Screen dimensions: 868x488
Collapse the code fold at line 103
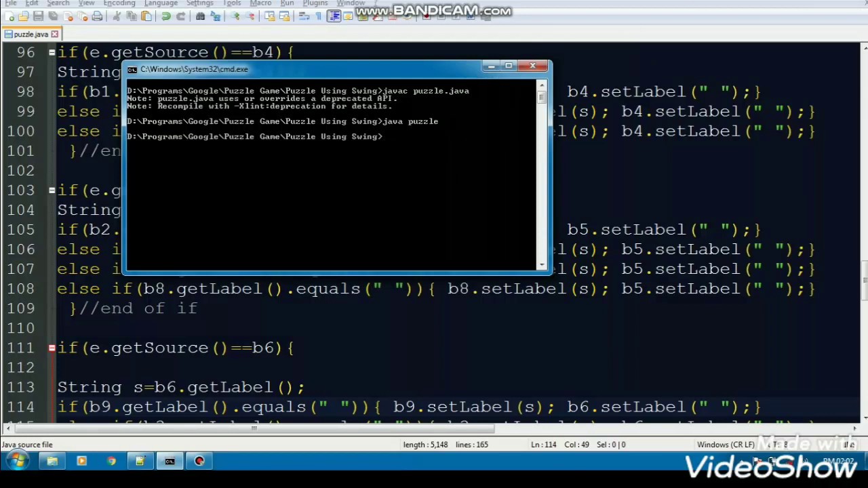coord(52,190)
